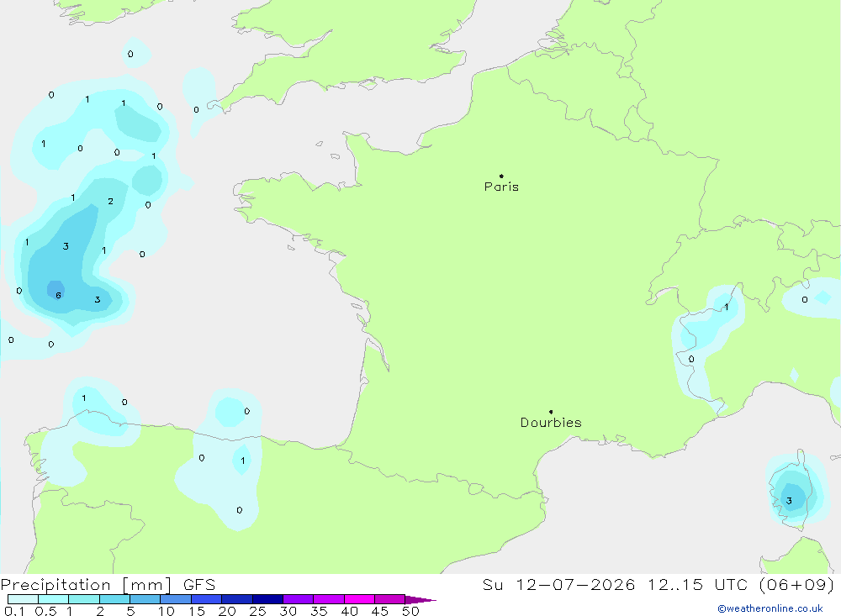Pick the 25–30 mm navy legend swatch

pos(267,599)
